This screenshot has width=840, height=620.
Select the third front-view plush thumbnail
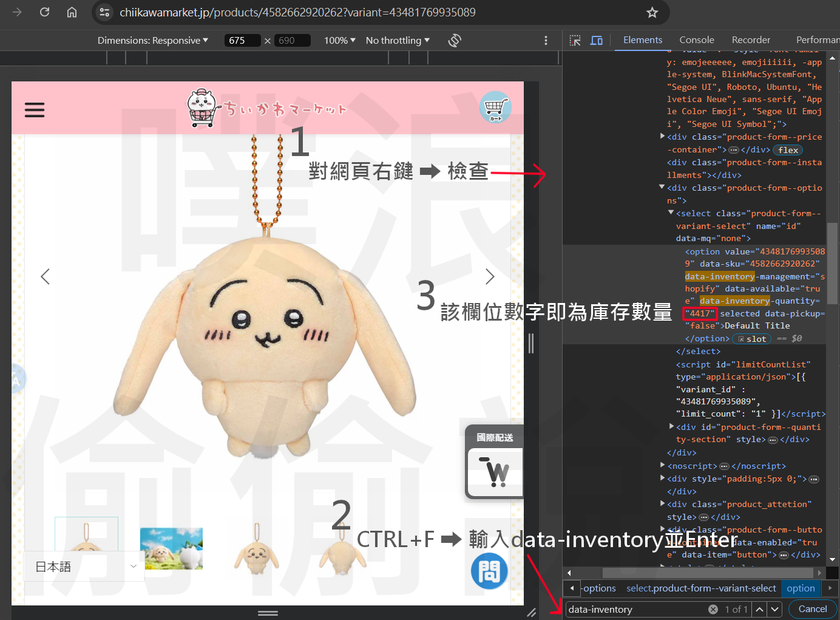tap(257, 548)
